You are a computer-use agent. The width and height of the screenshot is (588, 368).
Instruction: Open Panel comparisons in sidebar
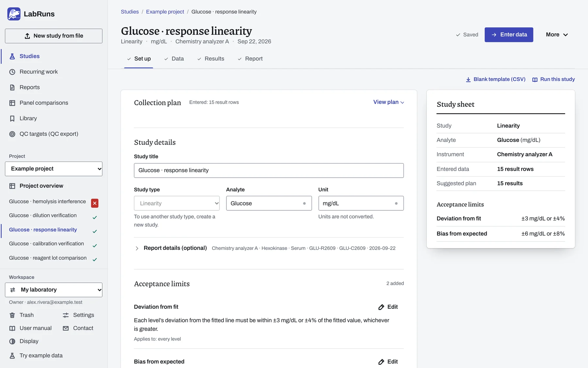[x=44, y=103]
